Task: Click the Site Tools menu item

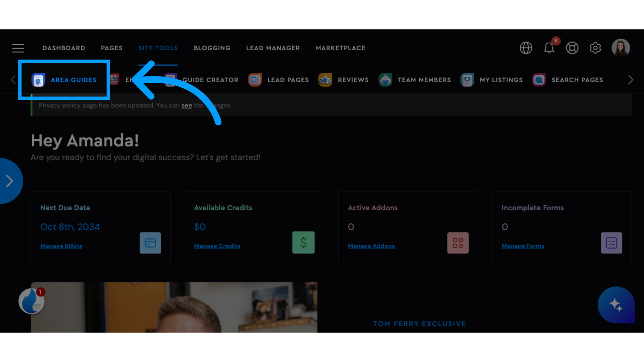Action: tap(158, 48)
